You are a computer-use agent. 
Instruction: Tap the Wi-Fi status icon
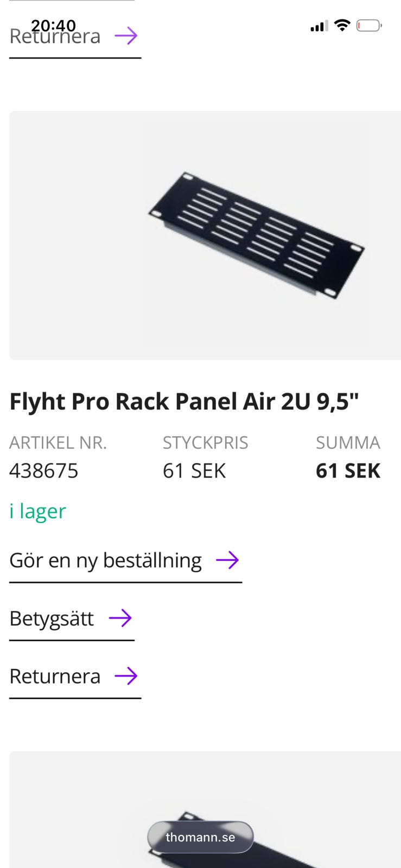pos(342,25)
